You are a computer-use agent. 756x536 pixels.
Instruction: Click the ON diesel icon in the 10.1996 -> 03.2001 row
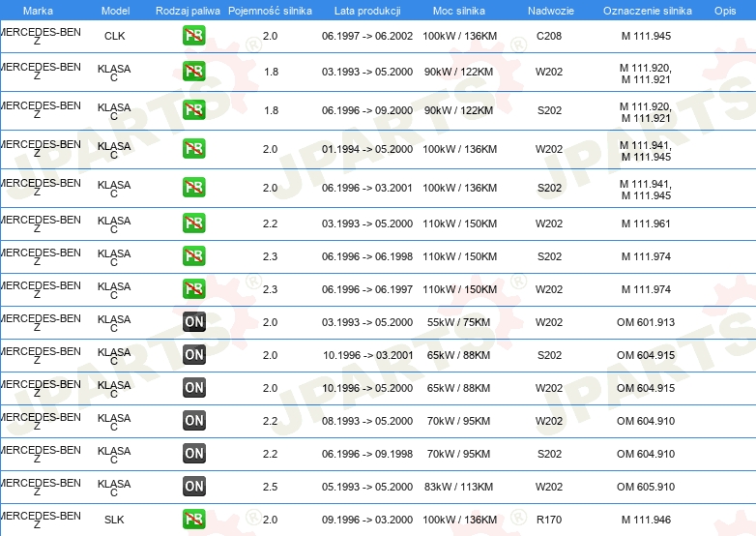[x=193, y=355]
